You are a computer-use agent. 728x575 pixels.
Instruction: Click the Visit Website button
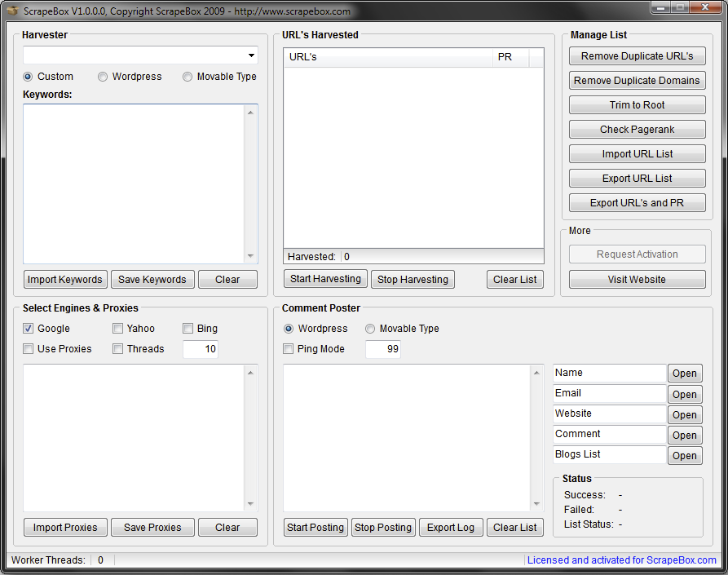click(637, 280)
